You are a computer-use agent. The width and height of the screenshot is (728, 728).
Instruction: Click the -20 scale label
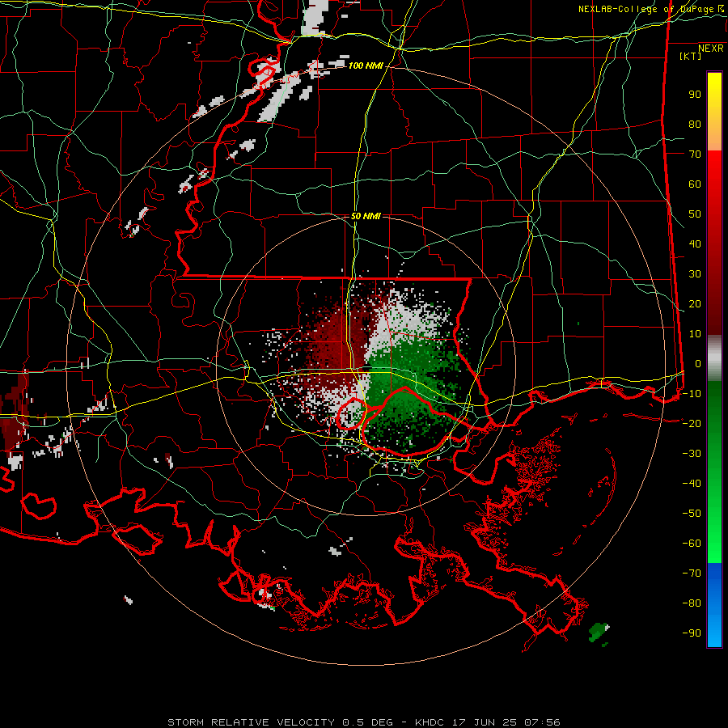[692, 423]
